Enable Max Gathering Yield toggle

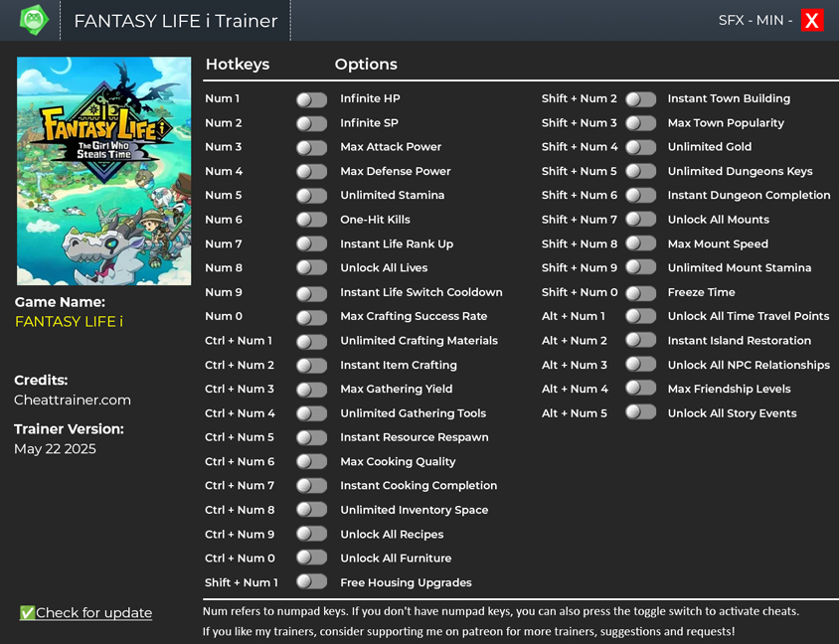[311, 390]
